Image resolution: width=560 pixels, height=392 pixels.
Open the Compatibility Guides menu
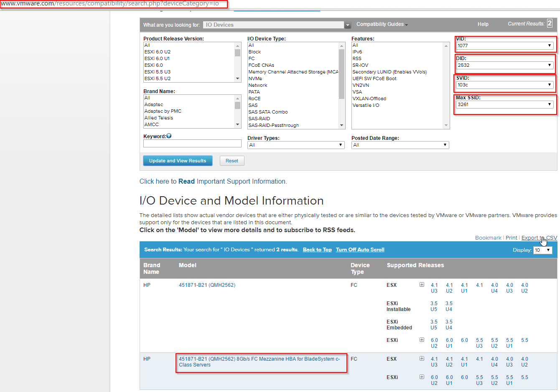382,24
